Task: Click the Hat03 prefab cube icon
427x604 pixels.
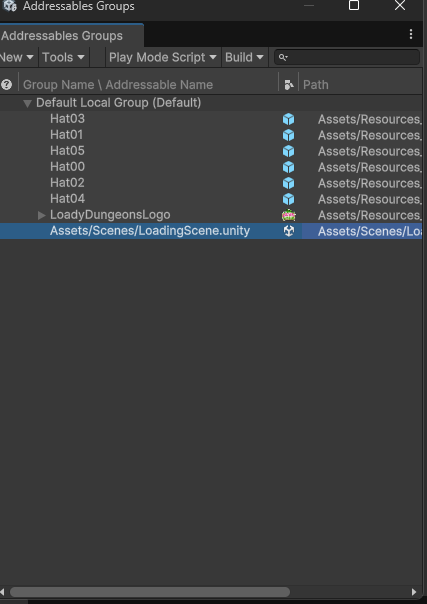Action: pos(288,119)
